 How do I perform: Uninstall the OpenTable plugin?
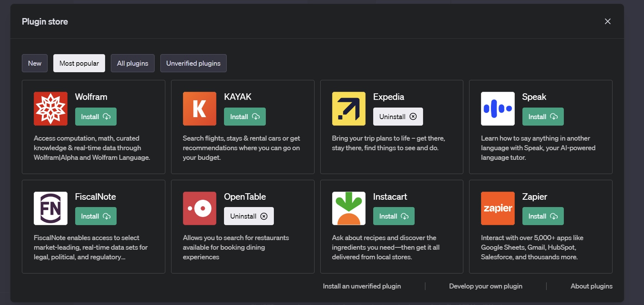[249, 216]
